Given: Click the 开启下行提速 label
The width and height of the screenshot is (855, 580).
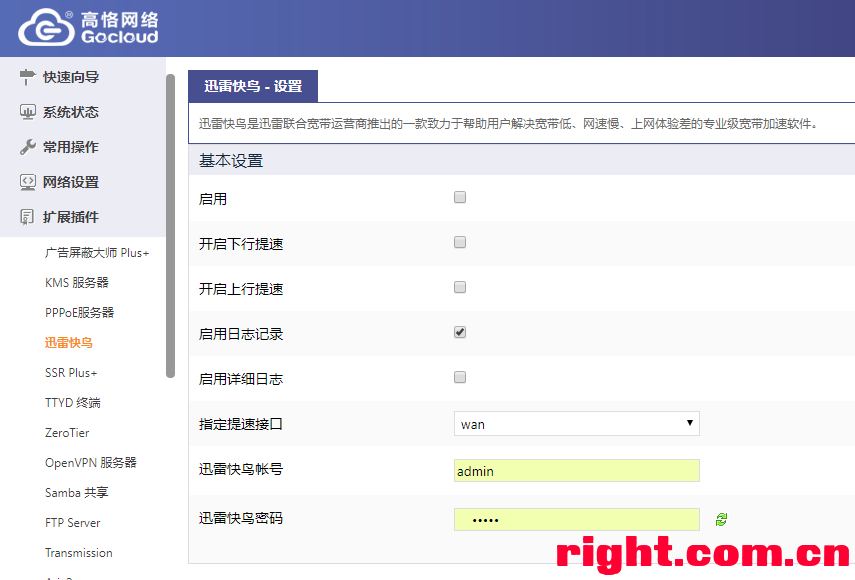Looking at the screenshot, I should 241,244.
